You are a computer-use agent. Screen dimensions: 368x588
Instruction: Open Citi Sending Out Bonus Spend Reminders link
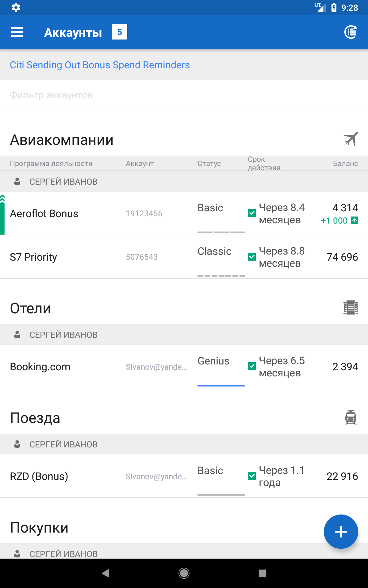100,65
